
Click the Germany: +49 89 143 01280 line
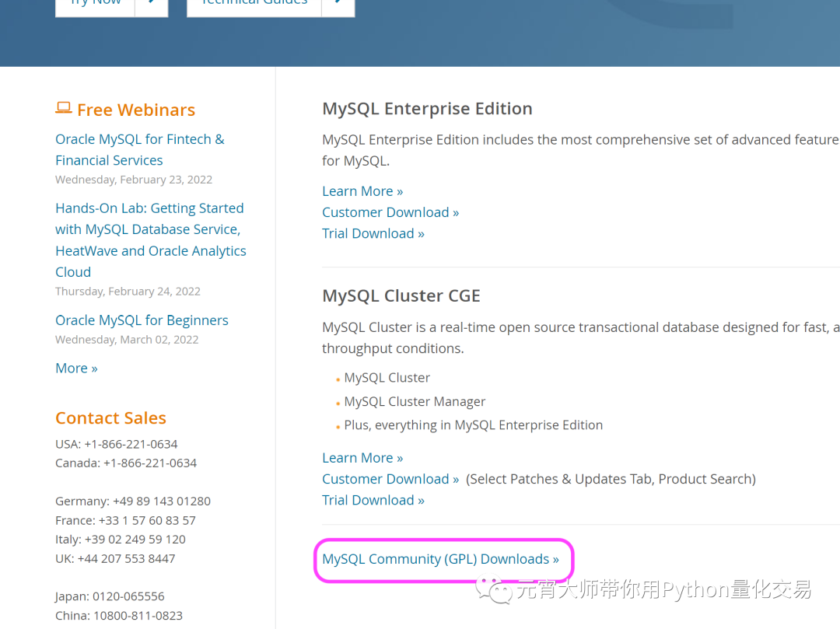point(133,501)
